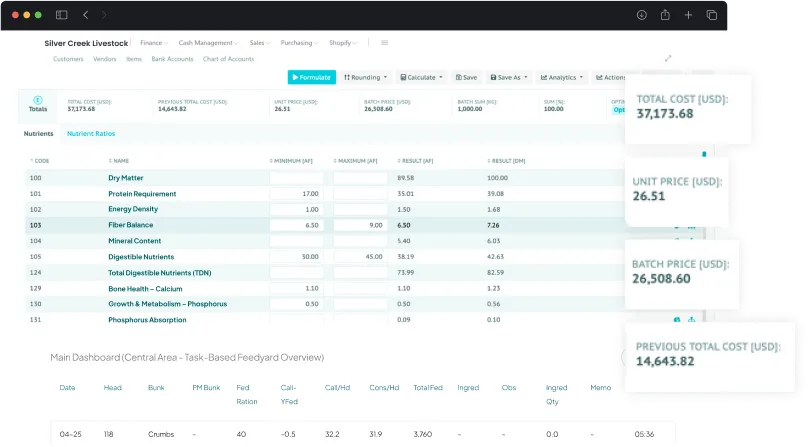The width and height of the screenshot is (811, 447).
Task: Click the Protein Requirement minimum field
Action: (x=297, y=193)
